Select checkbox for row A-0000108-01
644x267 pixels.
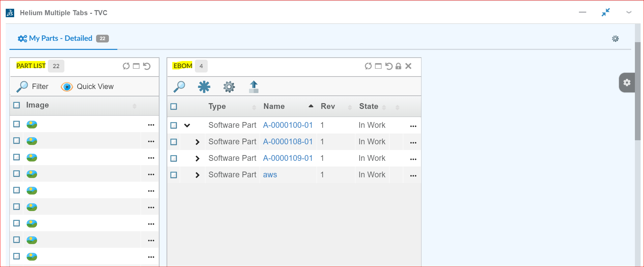174,142
